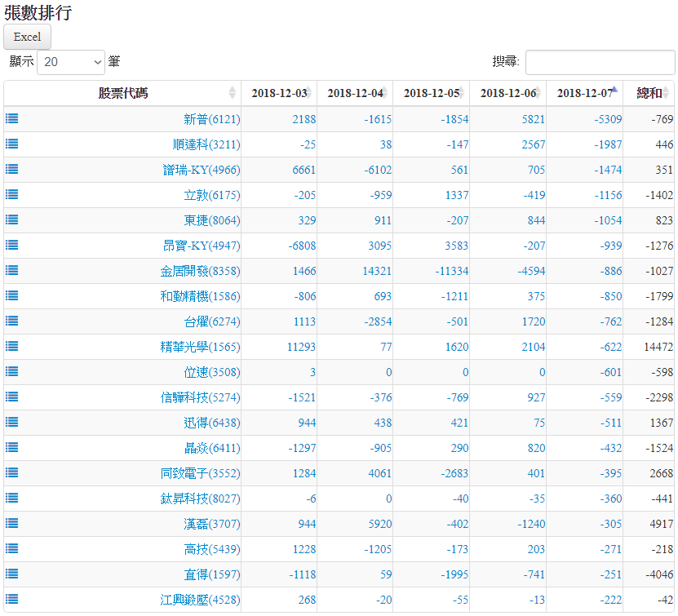Click the list icon beside 迅得(6438)

pyautogui.click(x=12, y=422)
